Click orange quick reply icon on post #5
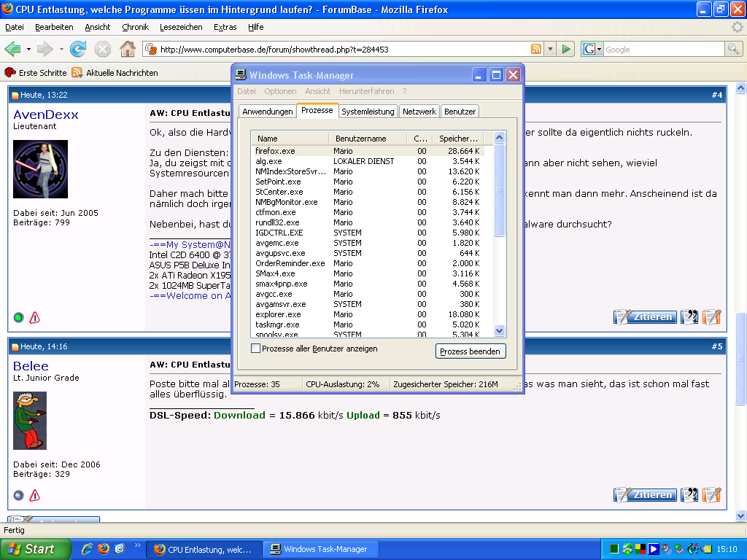This screenshot has height=560, width=747. click(711, 495)
